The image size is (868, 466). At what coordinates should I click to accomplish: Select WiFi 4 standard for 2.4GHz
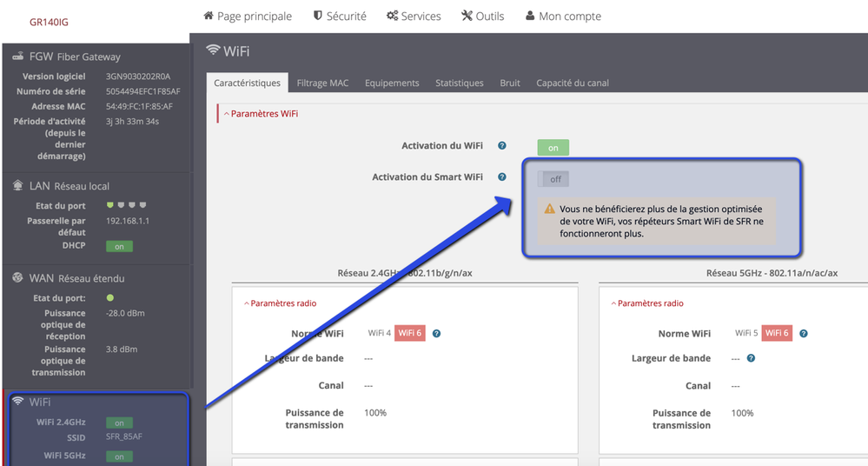click(379, 334)
